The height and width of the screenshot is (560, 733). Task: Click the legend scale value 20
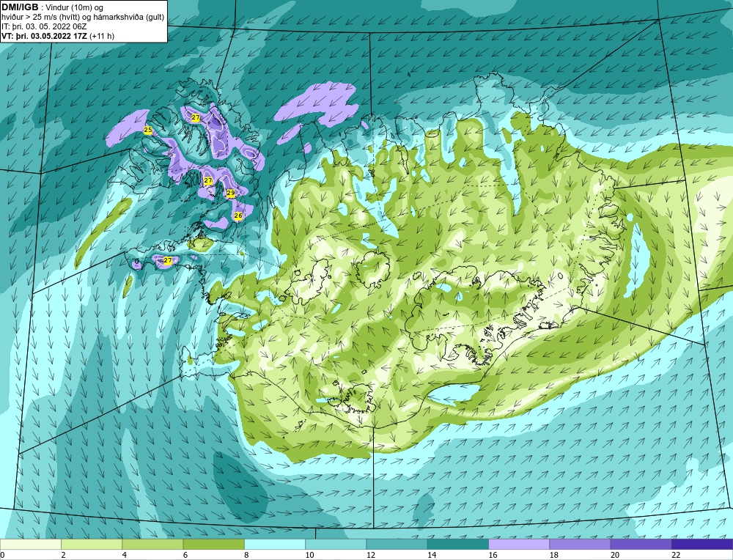point(614,555)
